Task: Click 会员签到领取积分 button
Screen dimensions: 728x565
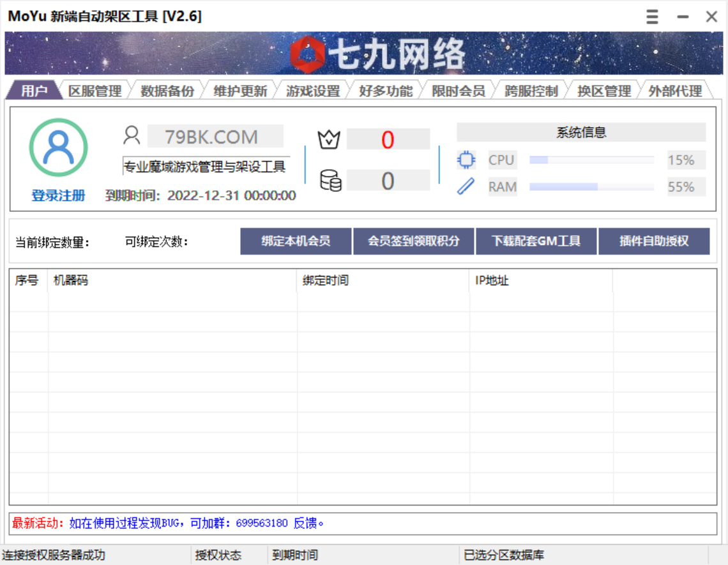Action: coord(413,241)
